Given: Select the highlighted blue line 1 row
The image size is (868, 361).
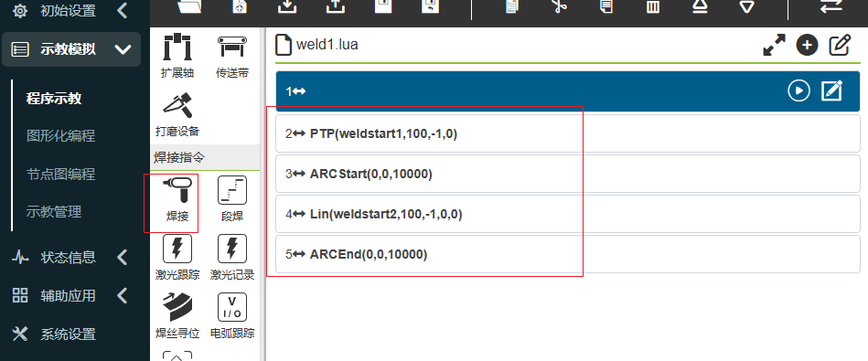Looking at the screenshot, I should (568, 91).
